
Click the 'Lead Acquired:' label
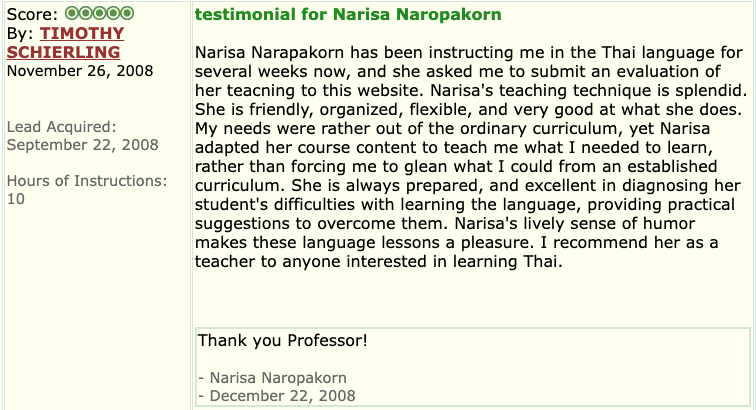click(62, 127)
